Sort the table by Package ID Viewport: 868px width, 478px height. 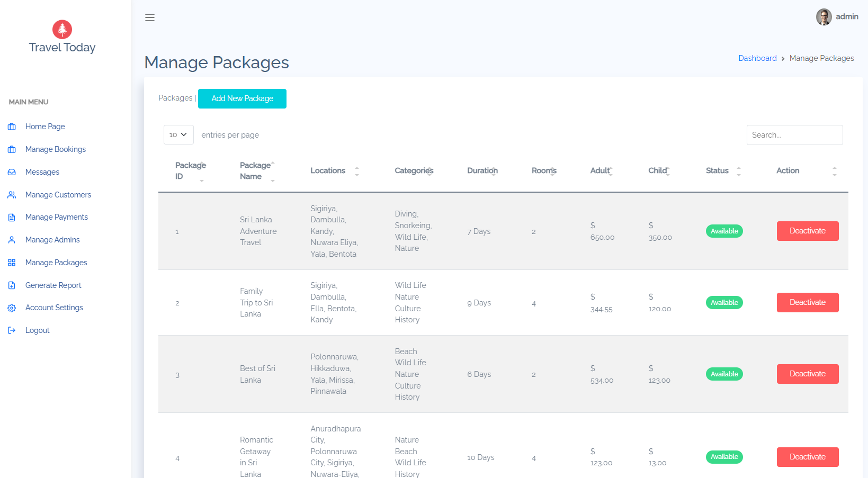click(191, 170)
